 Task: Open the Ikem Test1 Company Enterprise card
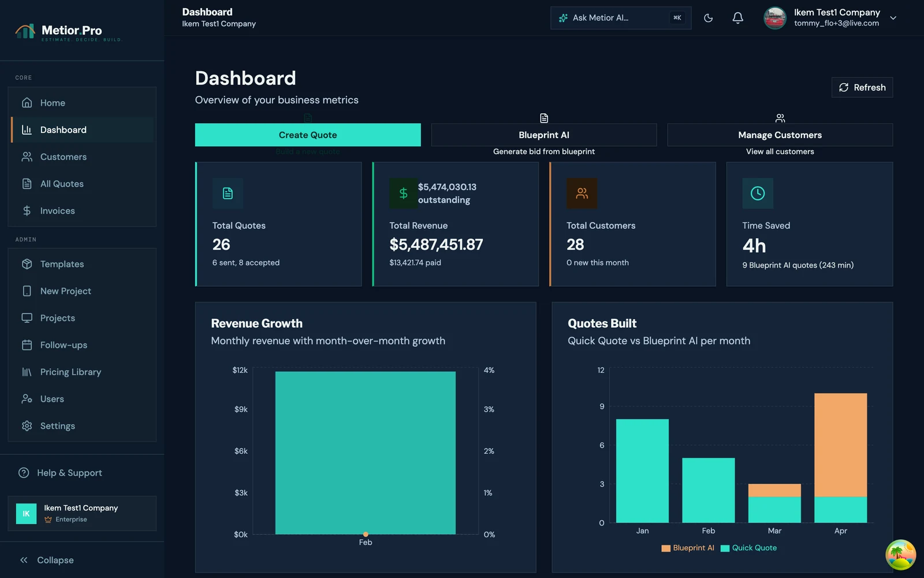[x=82, y=513]
